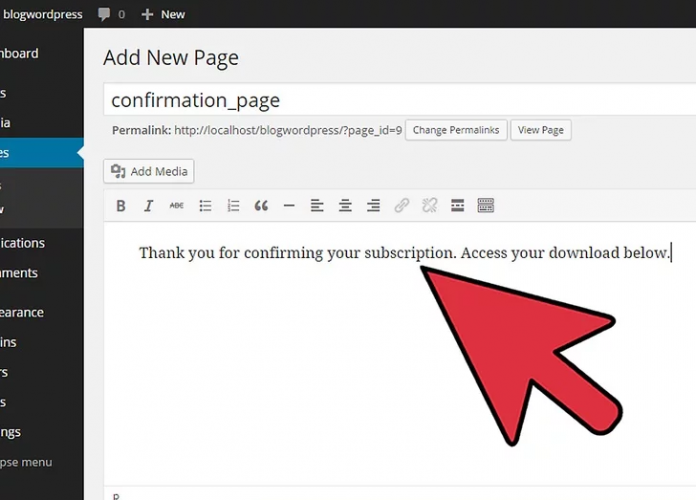This screenshot has height=500, width=696.
Task: Insert a bulleted list
Action: pyautogui.click(x=205, y=206)
